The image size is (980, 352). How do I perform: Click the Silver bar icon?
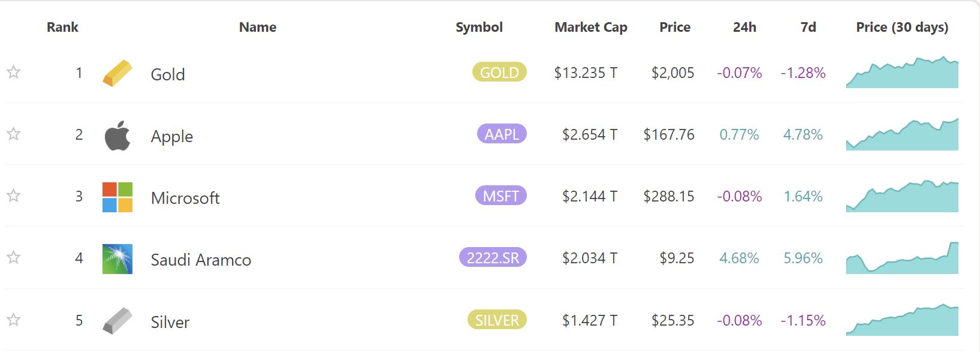(117, 321)
